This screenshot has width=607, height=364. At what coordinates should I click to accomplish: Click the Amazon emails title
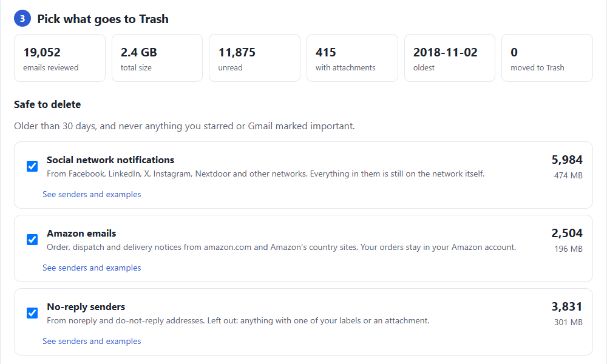pyautogui.click(x=81, y=233)
